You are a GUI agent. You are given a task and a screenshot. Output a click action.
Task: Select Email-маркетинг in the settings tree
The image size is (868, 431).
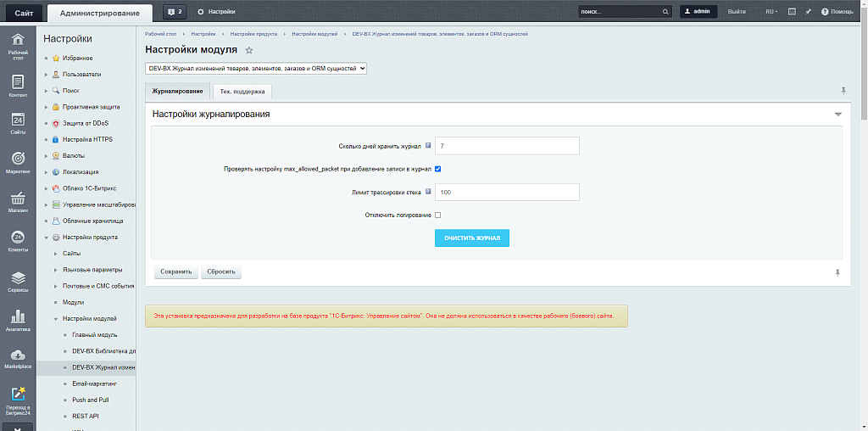[x=92, y=384]
